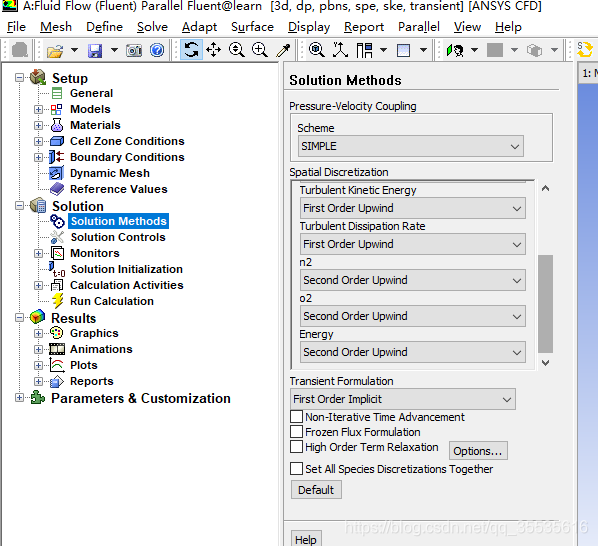Click the General setup tree icon
Viewport: 598px width, 546px height.
click(x=57, y=93)
